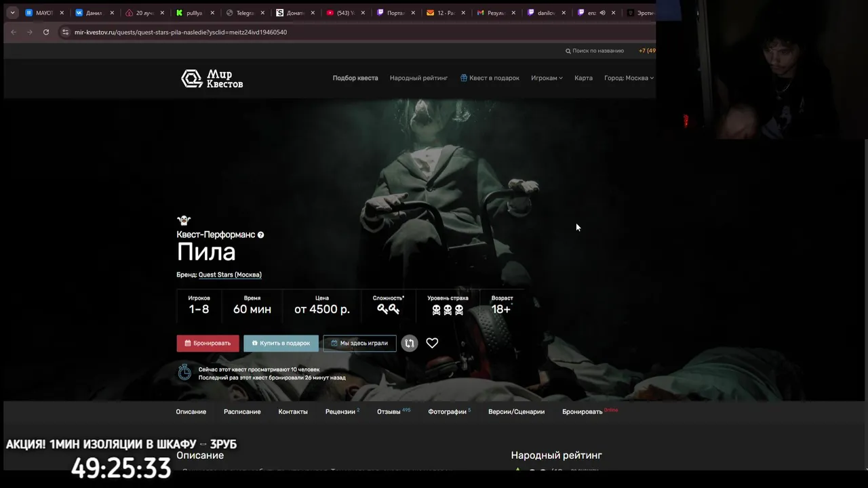The width and height of the screenshot is (868, 488).
Task: Go forward in browser history
Action: coord(29,32)
